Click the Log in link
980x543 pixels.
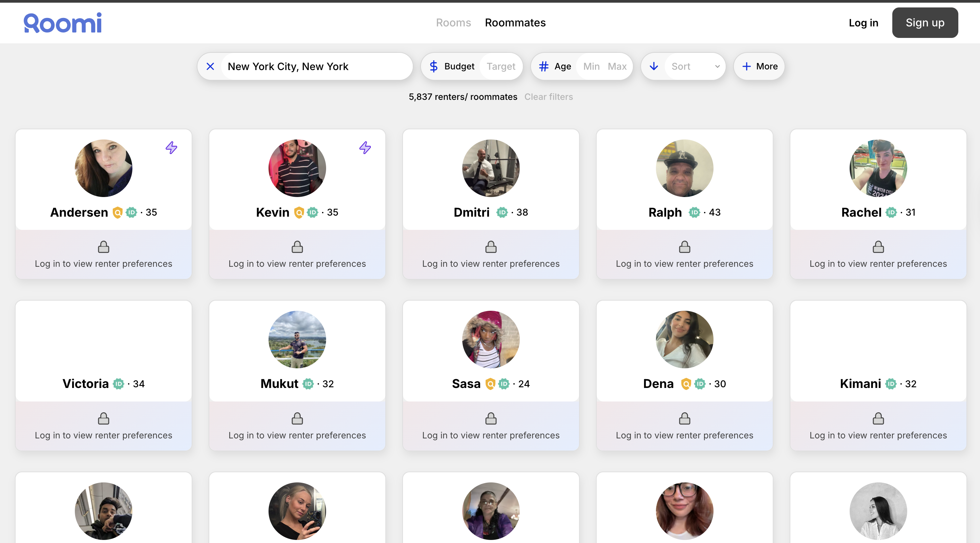(863, 23)
